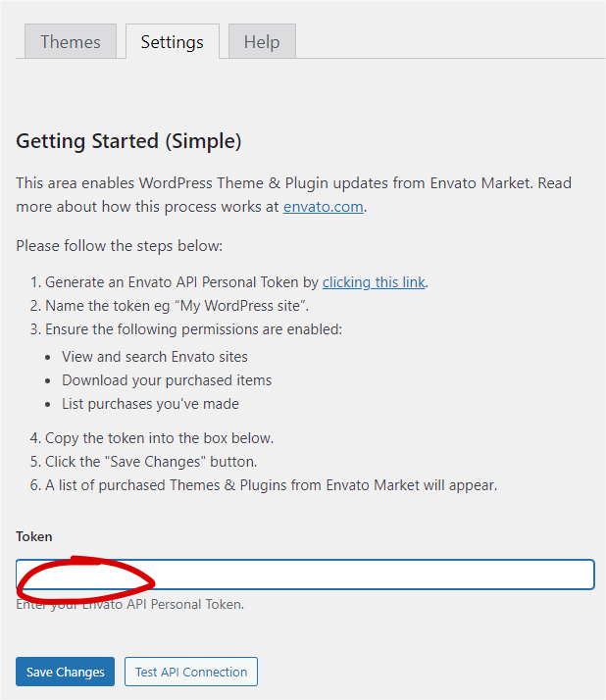Focus the Token input field
Viewport: 606px width, 700px height.
tap(373, 575)
